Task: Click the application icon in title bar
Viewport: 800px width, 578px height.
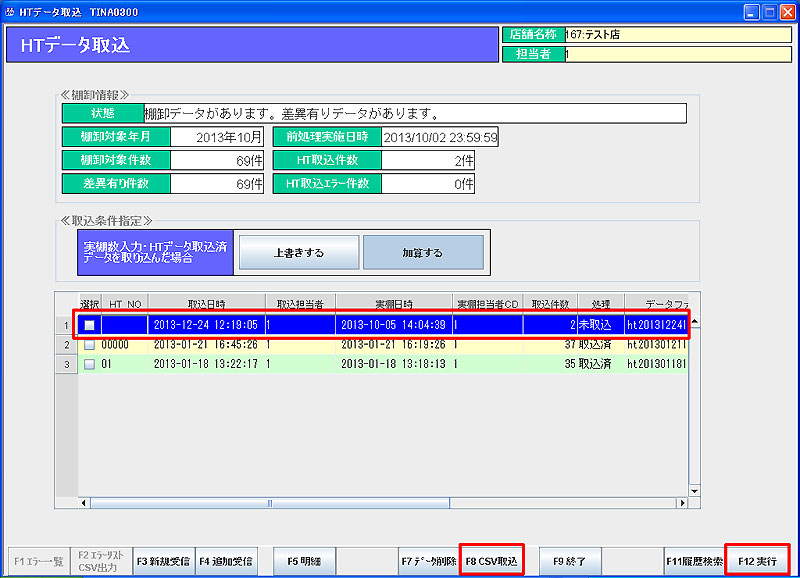Action: (10, 10)
